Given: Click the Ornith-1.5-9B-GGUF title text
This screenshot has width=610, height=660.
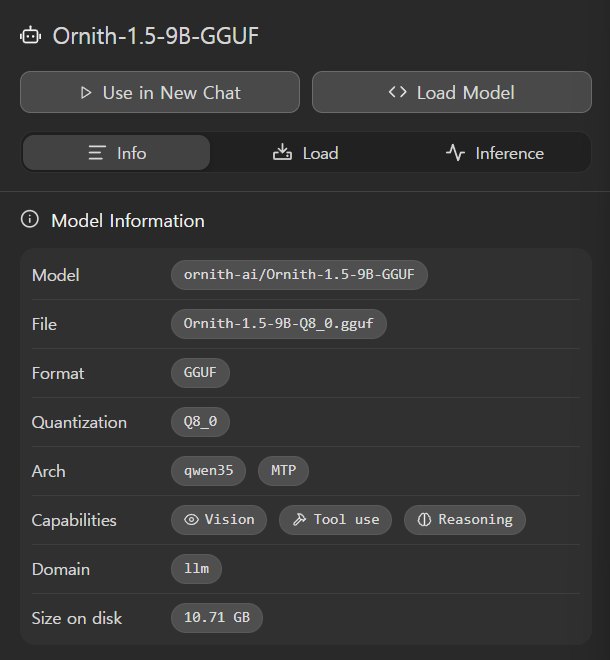Looking at the screenshot, I should (x=155, y=36).
